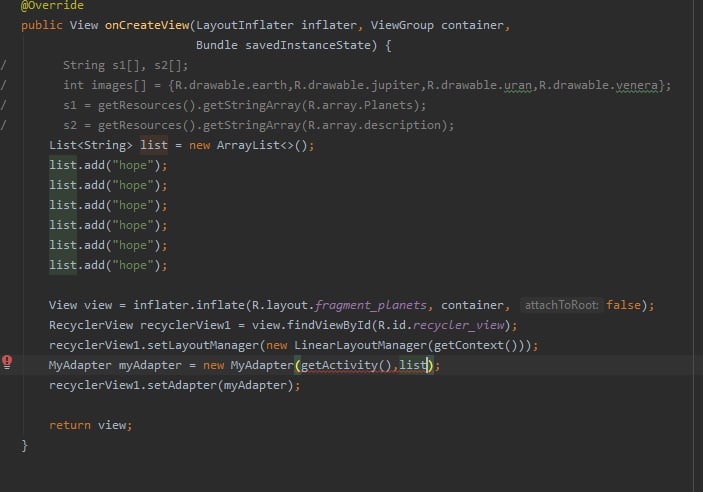Viewport: 703px width, 492px height.
Task: Click fragment_planets layout reference
Action: click(x=370, y=305)
